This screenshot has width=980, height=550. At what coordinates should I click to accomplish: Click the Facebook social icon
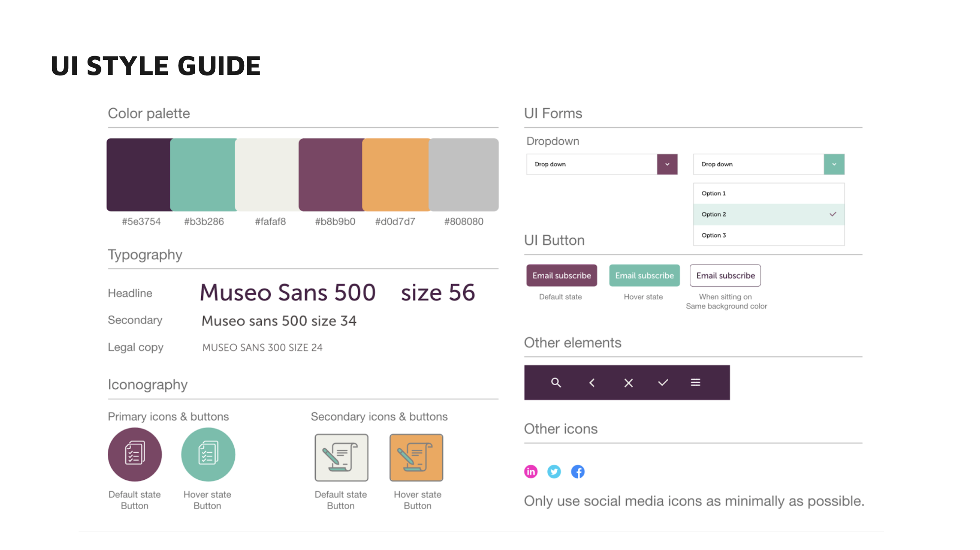578,472
